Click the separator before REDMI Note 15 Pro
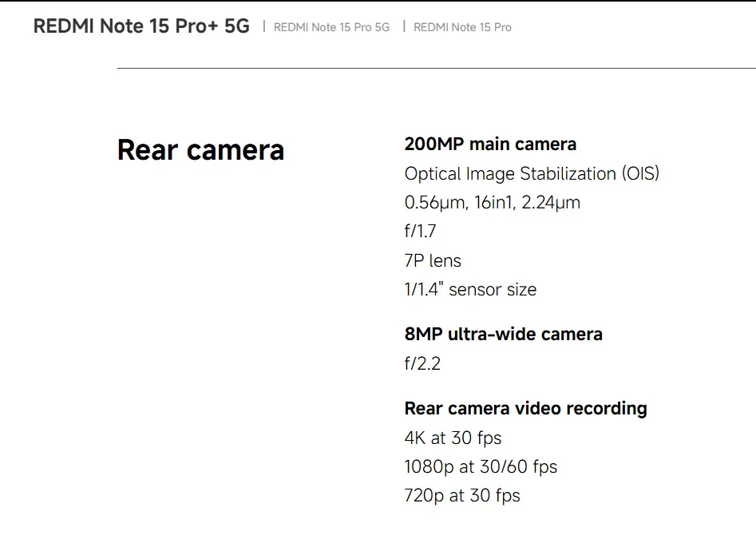Viewport: 756px width, 539px height. coord(404,26)
